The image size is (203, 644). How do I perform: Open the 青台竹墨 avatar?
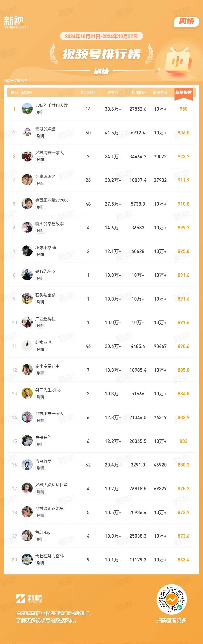point(27,465)
